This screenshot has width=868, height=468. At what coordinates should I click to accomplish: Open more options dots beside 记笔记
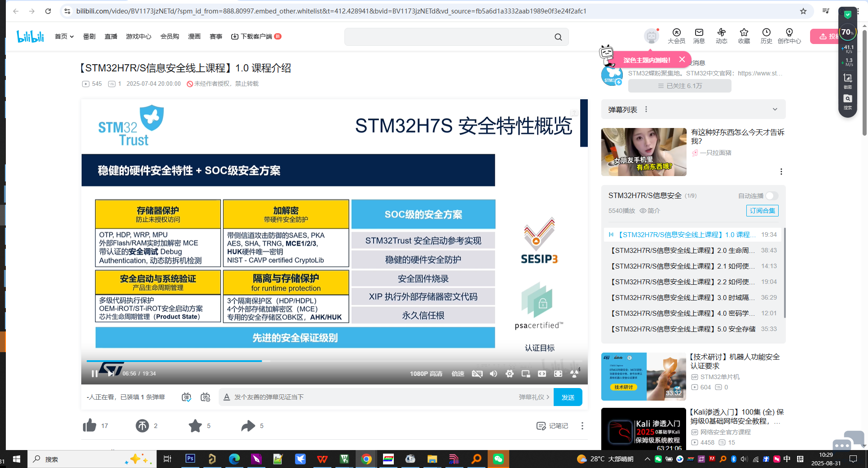pyautogui.click(x=582, y=426)
